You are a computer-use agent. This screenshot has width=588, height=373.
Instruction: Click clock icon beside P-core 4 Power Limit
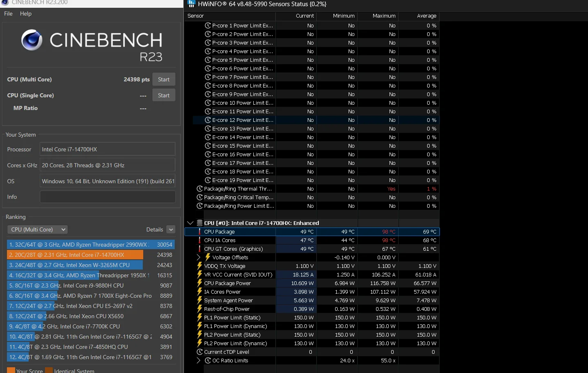coord(208,51)
